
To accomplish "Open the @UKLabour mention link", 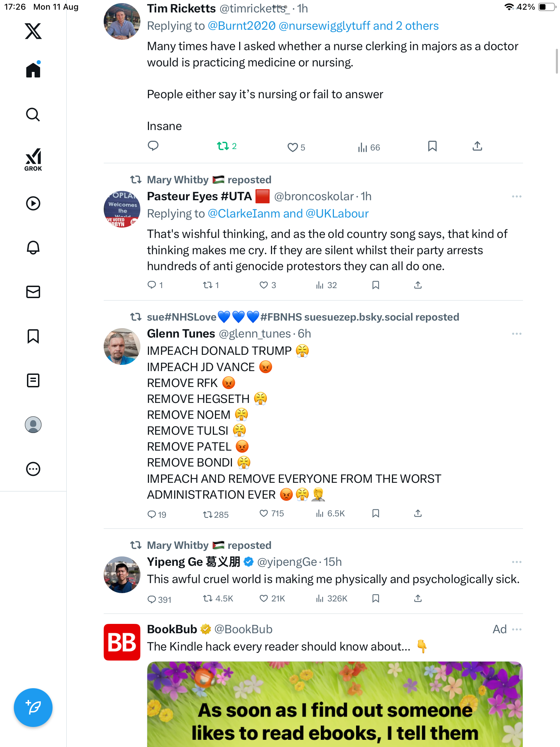I will click(x=337, y=214).
